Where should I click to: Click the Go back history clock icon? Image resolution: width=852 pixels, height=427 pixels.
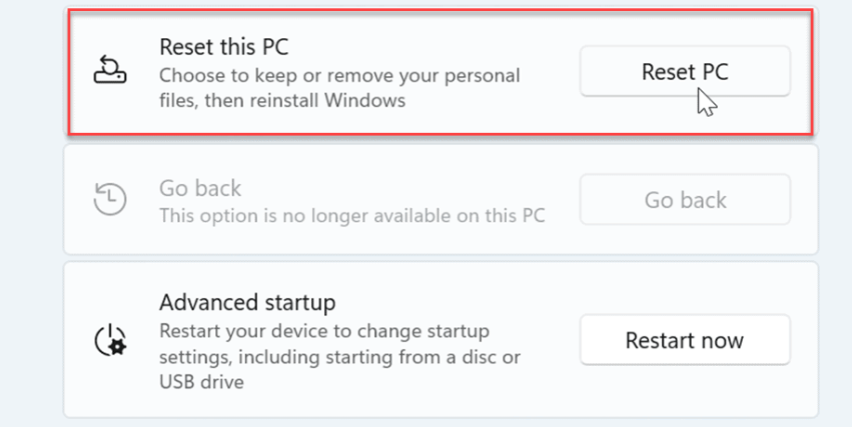tap(108, 199)
